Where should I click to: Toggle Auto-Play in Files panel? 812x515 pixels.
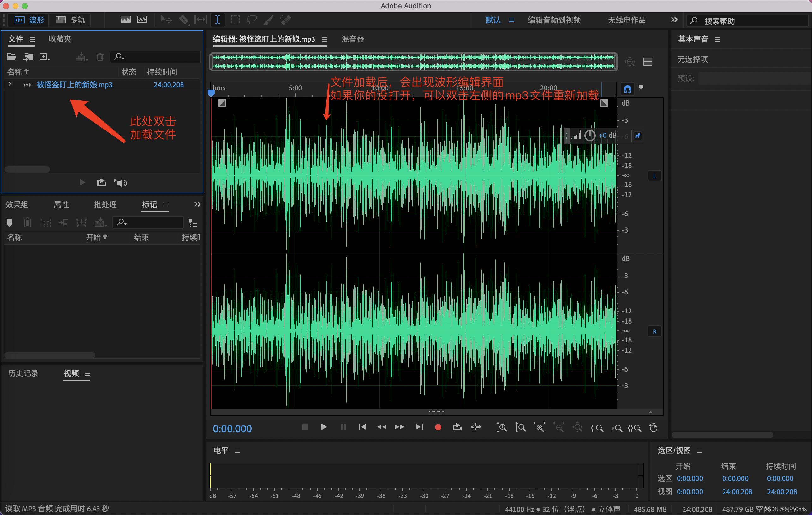pyautogui.click(x=120, y=183)
